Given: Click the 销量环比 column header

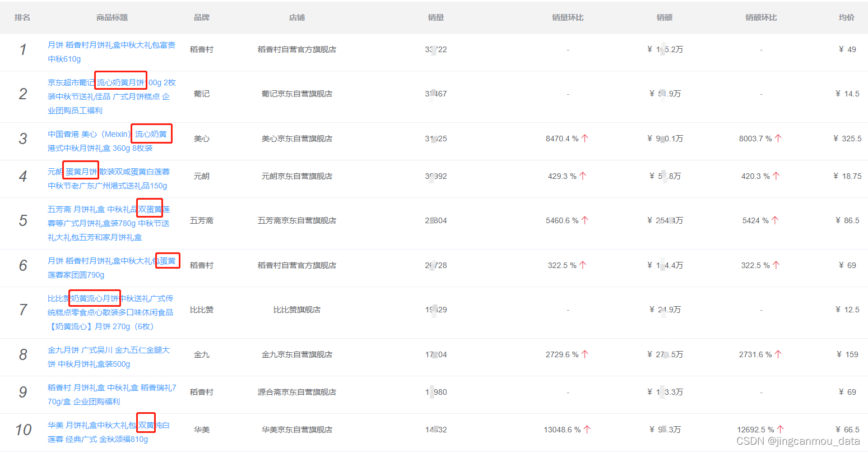Looking at the screenshot, I should (x=568, y=17).
